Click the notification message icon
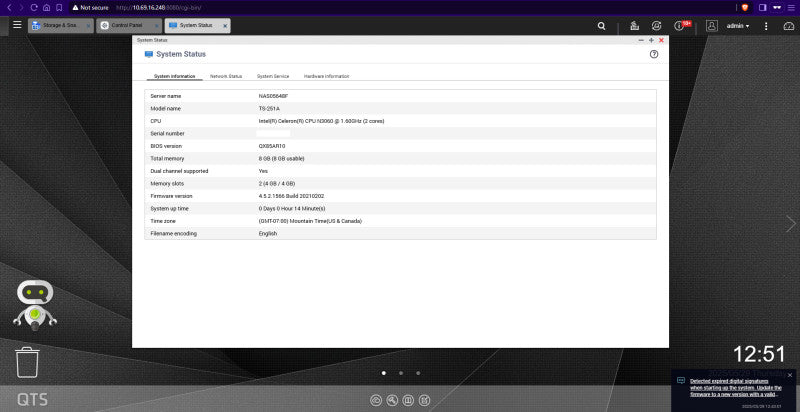The height and width of the screenshot is (412, 800). pyautogui.click(x=681, y=380)
